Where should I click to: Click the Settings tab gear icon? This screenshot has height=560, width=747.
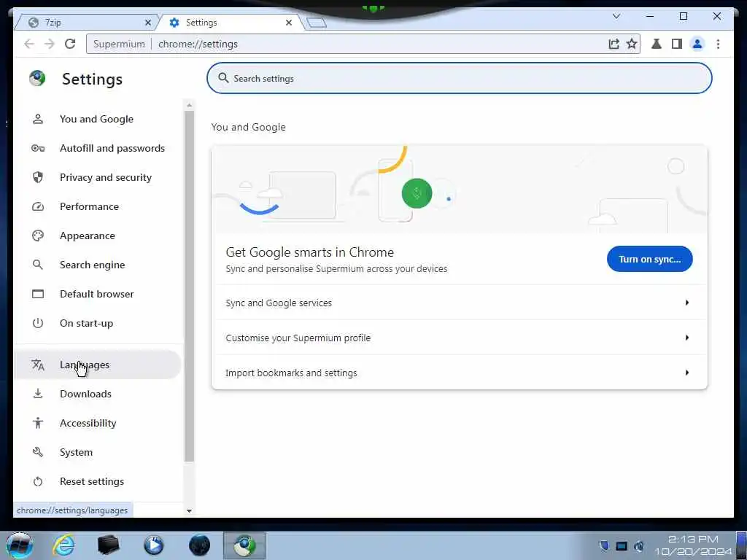174,23
